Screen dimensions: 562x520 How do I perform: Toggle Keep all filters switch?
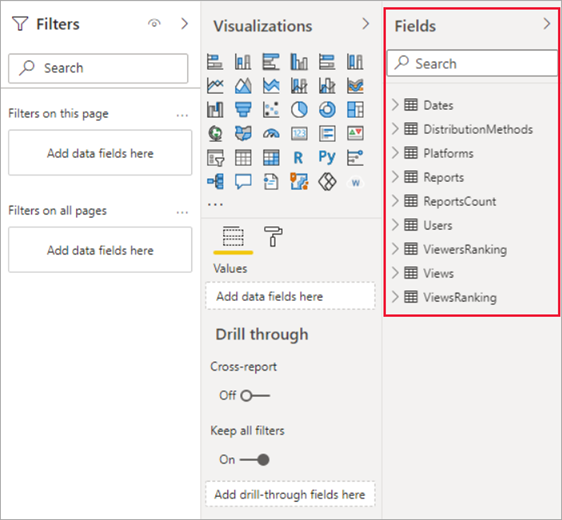point(254,460)
